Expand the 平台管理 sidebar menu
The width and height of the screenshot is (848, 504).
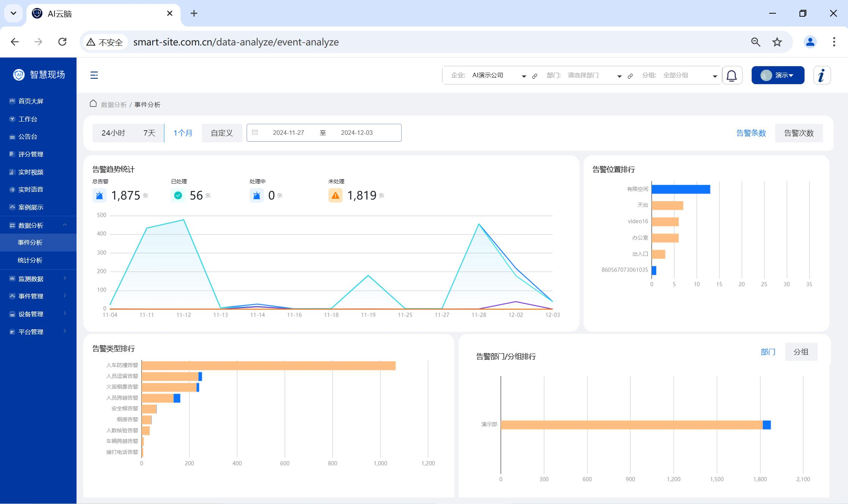(x=38, y=332)
